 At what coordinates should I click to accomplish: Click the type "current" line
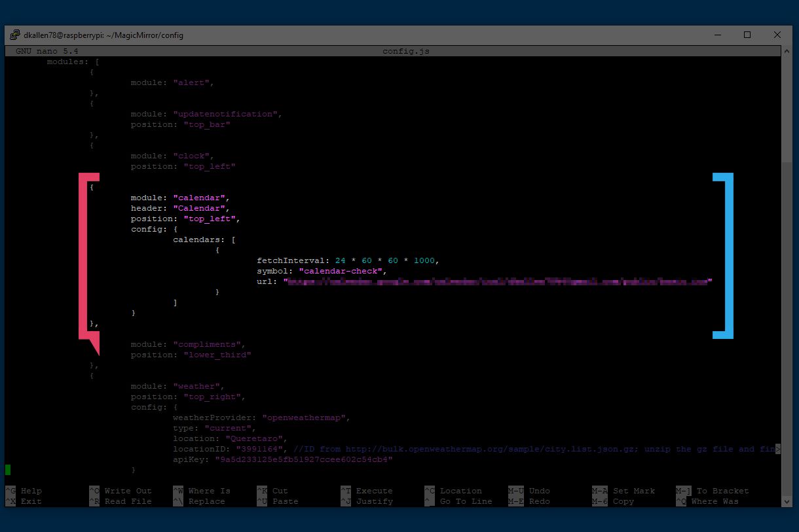[215, 428]
